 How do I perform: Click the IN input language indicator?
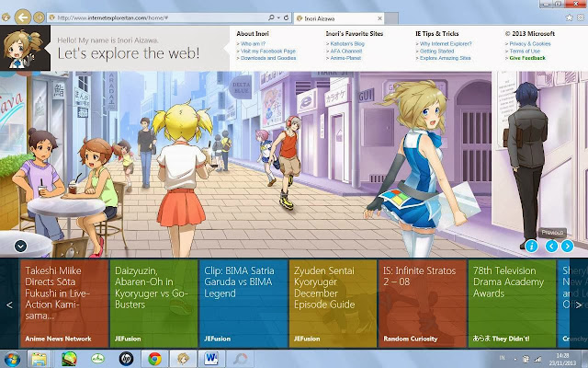click(x=503, y=358)
